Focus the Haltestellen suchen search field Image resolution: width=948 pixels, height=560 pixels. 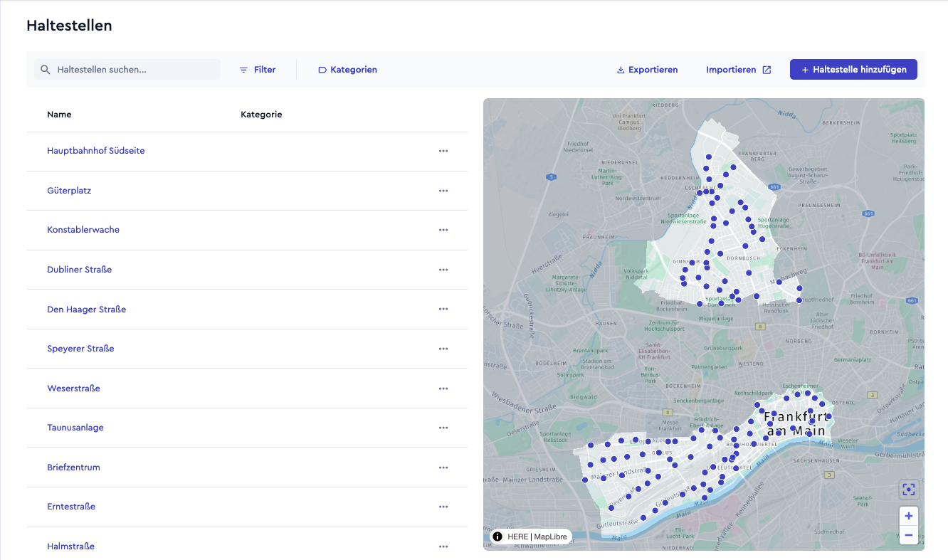(127, 70)
